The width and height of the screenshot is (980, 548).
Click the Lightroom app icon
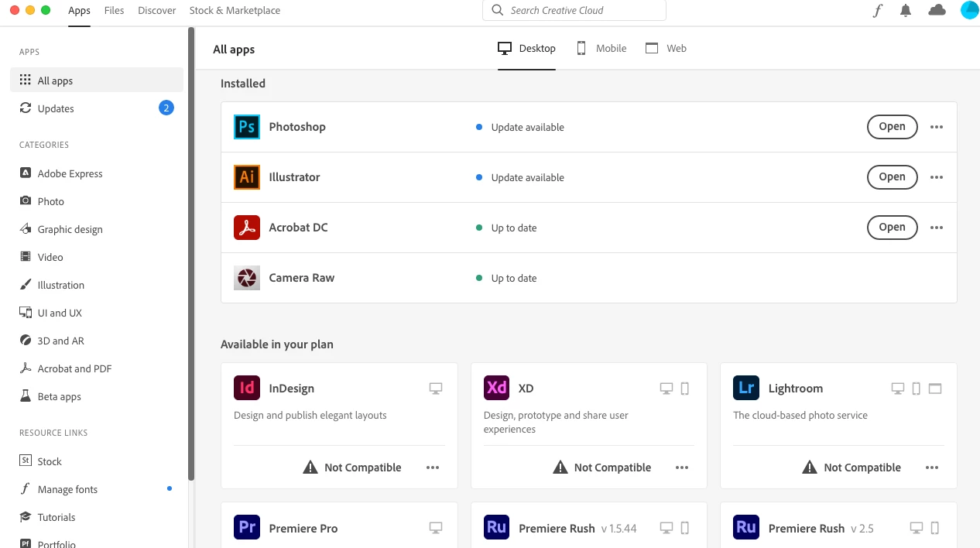(x=746, y=388)
